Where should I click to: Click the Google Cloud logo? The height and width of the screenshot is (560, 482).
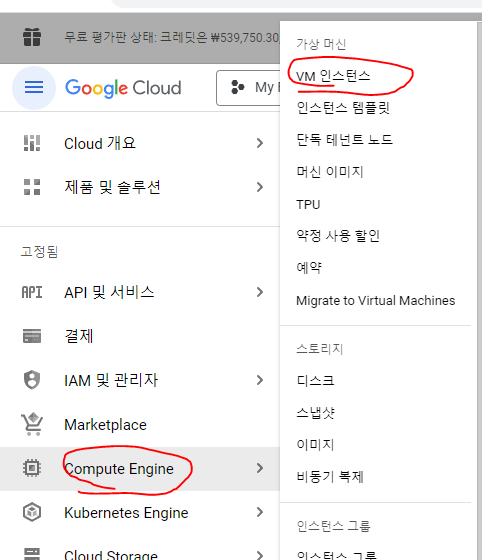pyautogui.click(x=123, y=88)
